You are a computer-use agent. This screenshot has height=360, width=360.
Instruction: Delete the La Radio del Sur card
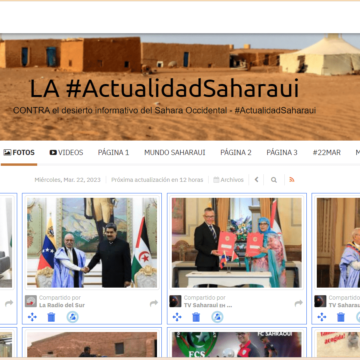point(51,317)
